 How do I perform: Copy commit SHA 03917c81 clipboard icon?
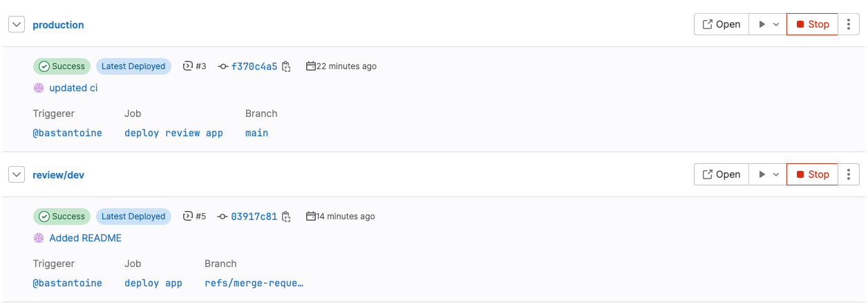point(286,217)
